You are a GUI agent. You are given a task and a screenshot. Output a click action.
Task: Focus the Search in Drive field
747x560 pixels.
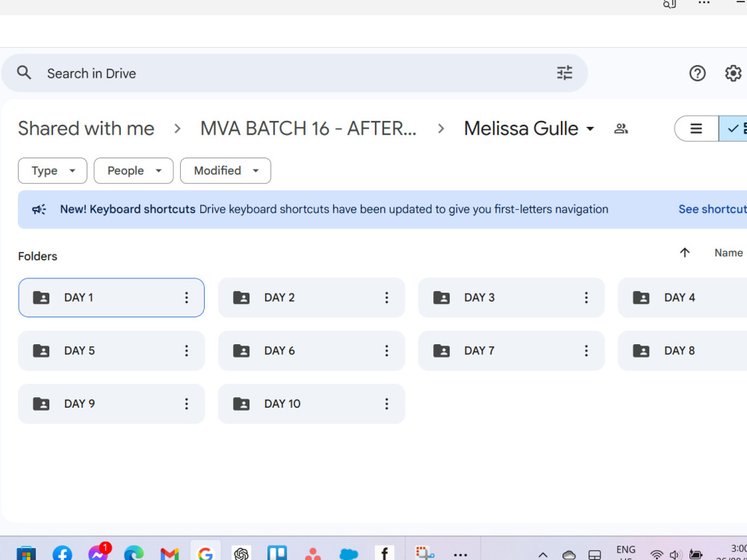[294, 73]
